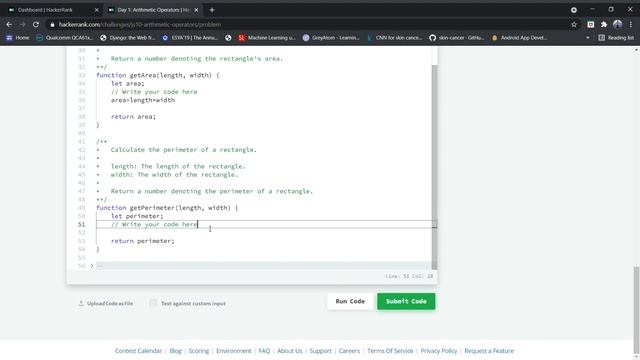Click Upload Code as File
This screenshot has width=640, height=360.
(x=105, y=303)
